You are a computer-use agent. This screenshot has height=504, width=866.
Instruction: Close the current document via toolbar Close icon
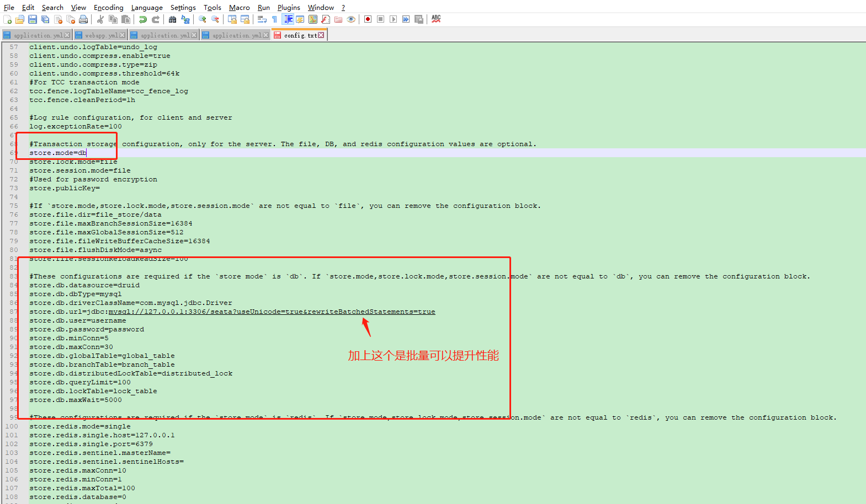[58, 19]
